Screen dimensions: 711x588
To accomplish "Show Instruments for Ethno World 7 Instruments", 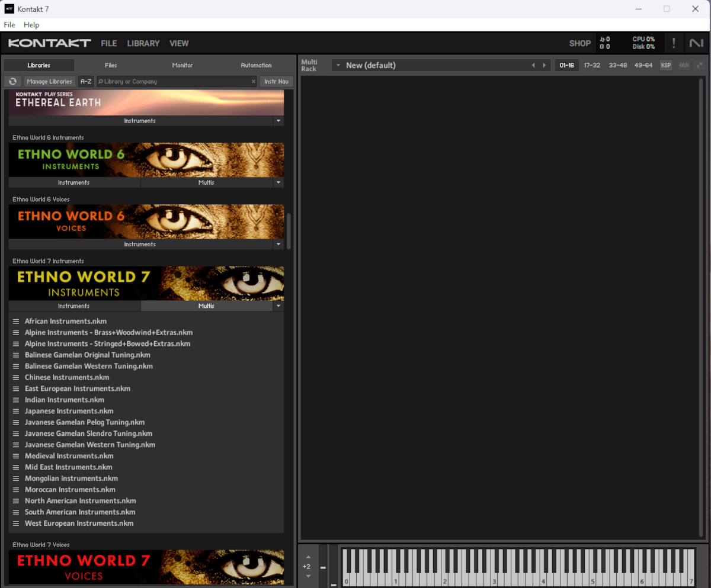I will [74, 306].
